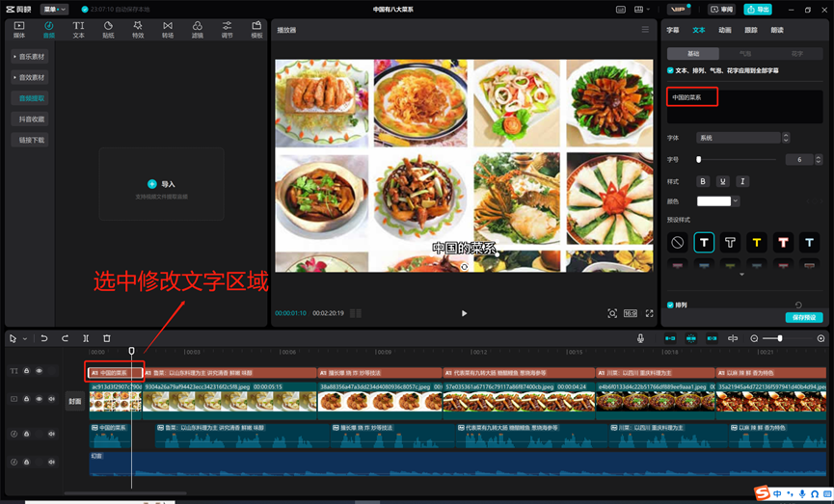Open the 媒体 media panel
The image size is (834, 504).
[19, 30]
